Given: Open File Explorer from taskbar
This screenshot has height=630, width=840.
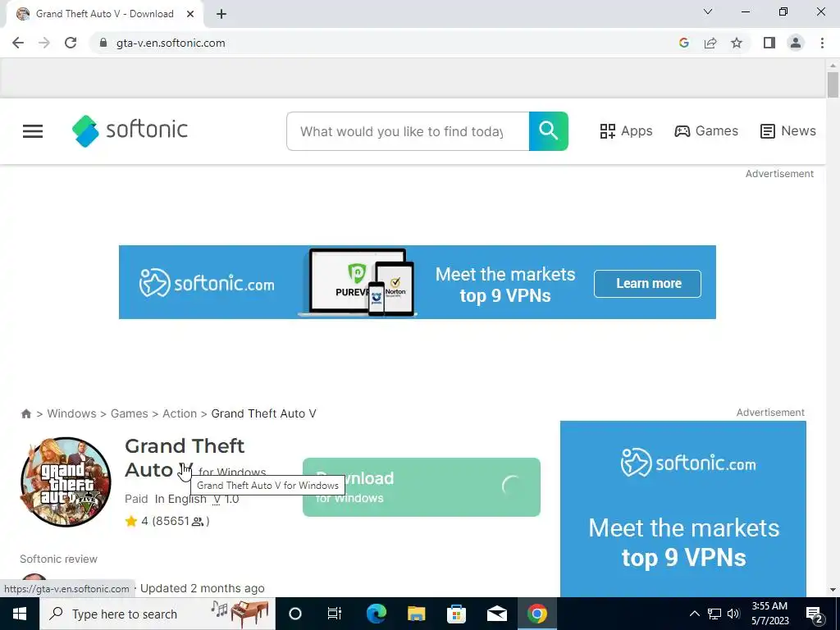Looking at the screenshot, I should tap(416, 614).
